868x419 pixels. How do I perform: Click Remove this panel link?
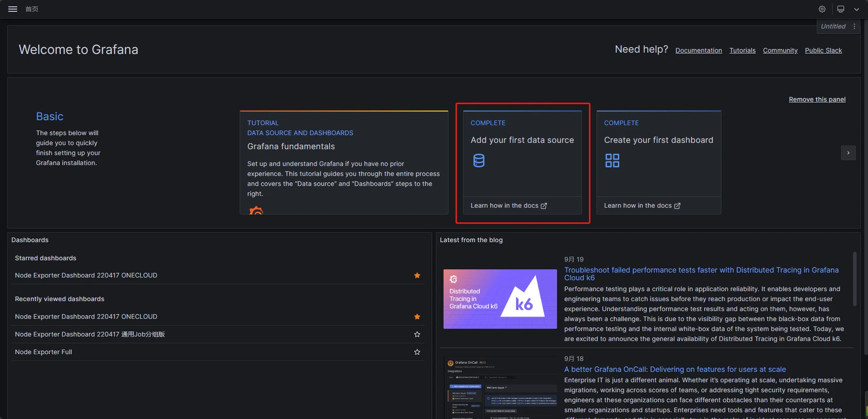817,99
